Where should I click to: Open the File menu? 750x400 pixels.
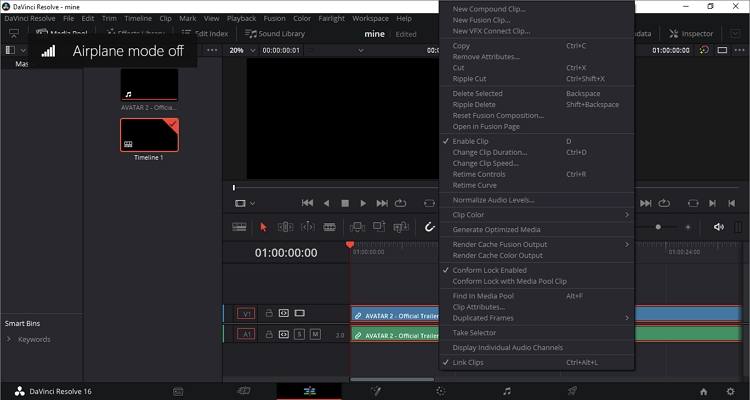click(68, 18)
